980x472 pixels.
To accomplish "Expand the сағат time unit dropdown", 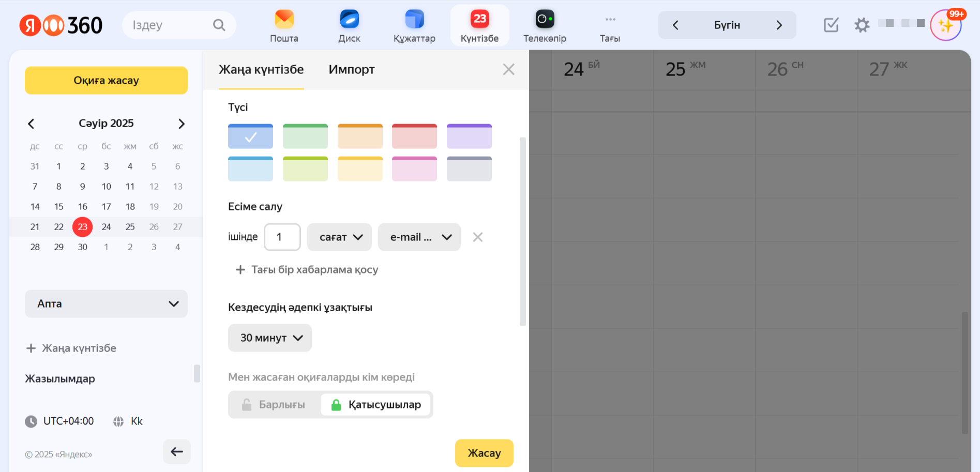I will click(340, 237).
